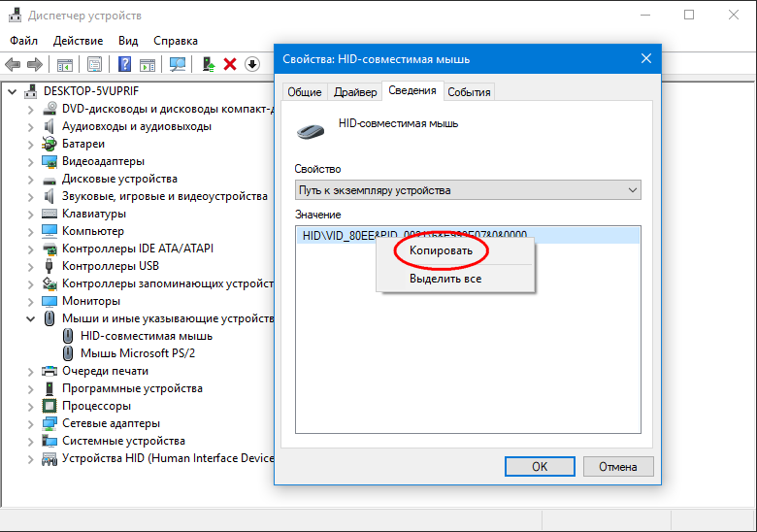Choose Выделить все in the context menu
This screenshot has width=757, height=532.
[445, 279]
